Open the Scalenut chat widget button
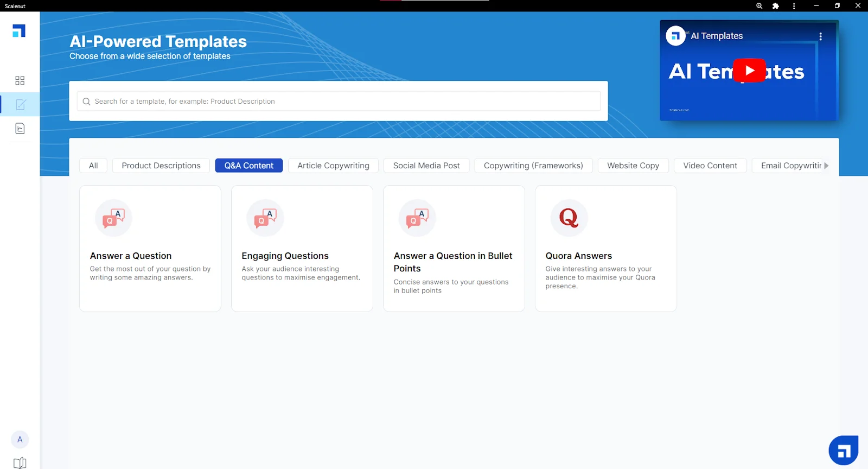 pos(844,451)
